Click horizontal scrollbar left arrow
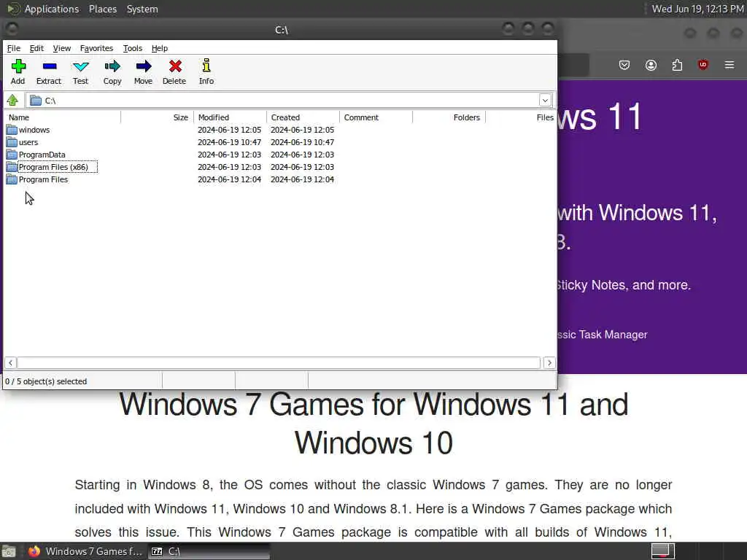The height and width of the screenshot is (560, 747). click(10, 363)
